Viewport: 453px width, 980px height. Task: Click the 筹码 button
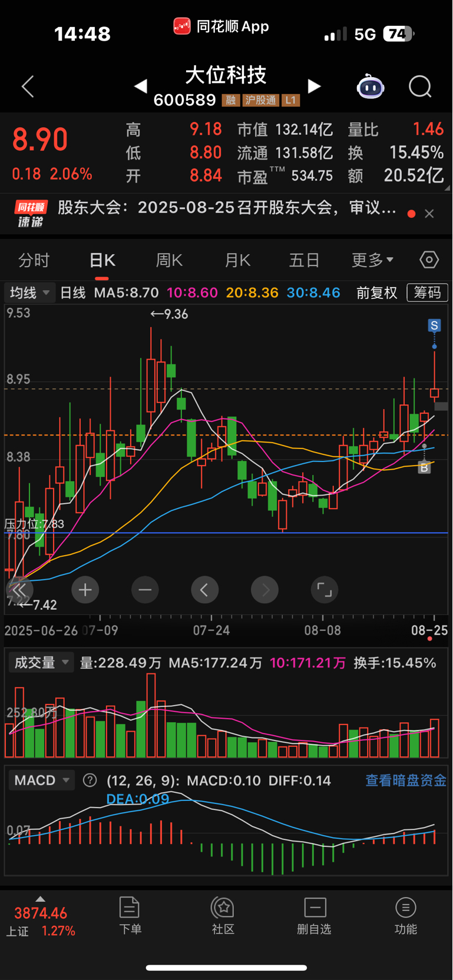pos(427,293)
